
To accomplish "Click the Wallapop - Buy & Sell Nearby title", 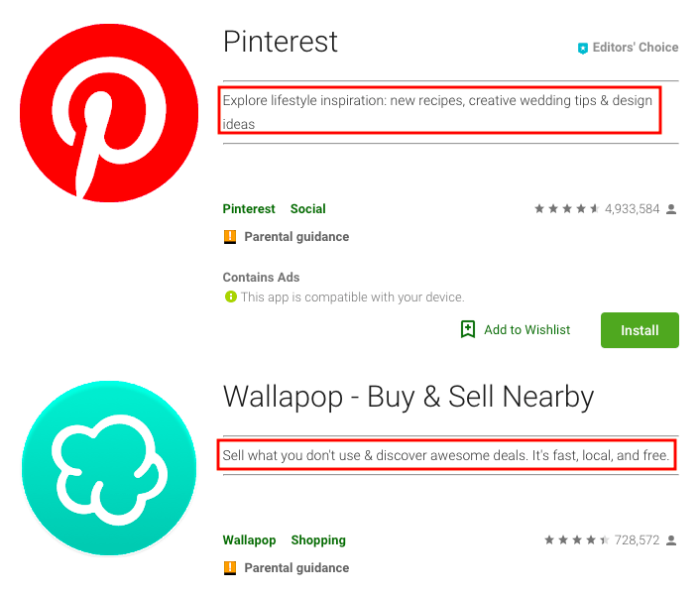I will pos(408,397).
